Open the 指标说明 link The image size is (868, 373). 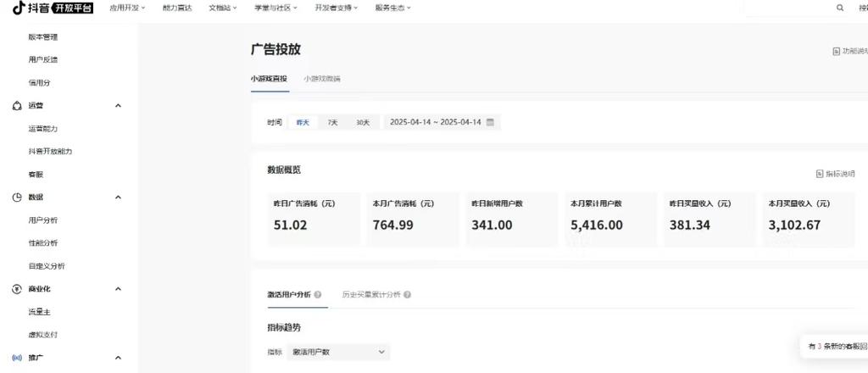click(x=836, y=174)
